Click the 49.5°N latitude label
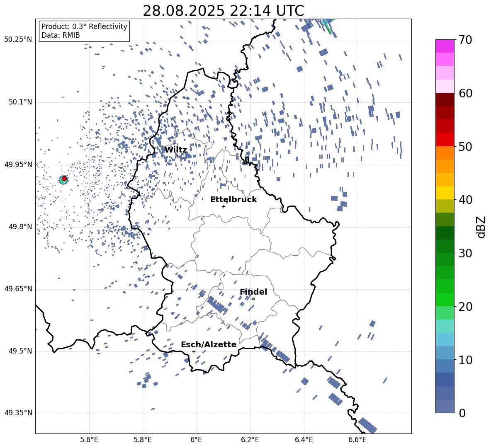This screenshot has width=491, height=448. [20, 351]
